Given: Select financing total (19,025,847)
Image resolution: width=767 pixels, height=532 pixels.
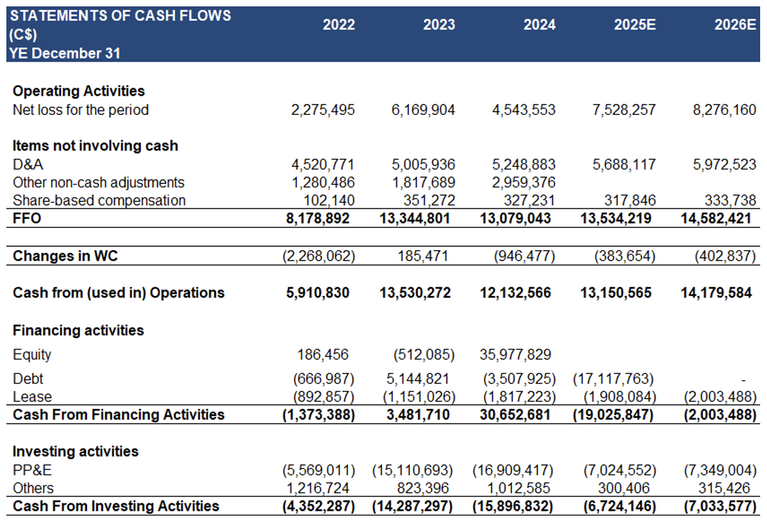Looking at the screenshot, I should click(613, 414).
